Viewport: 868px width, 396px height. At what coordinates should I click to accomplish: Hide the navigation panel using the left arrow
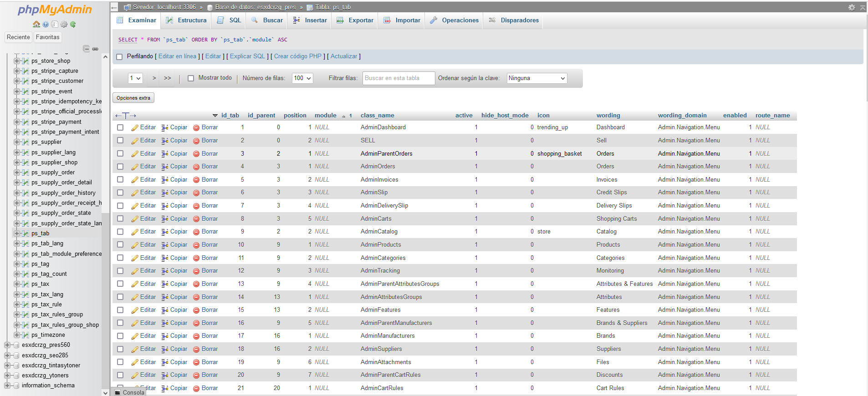tap(114, 7)
